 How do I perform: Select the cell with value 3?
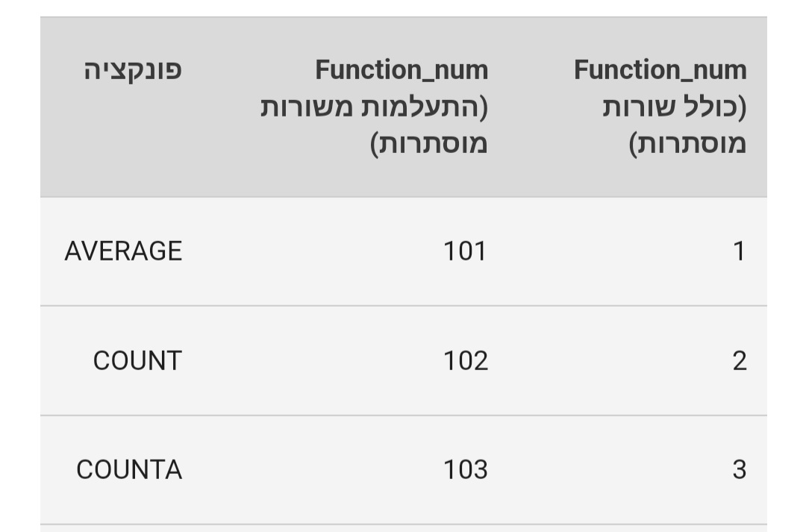click(738, 470)
